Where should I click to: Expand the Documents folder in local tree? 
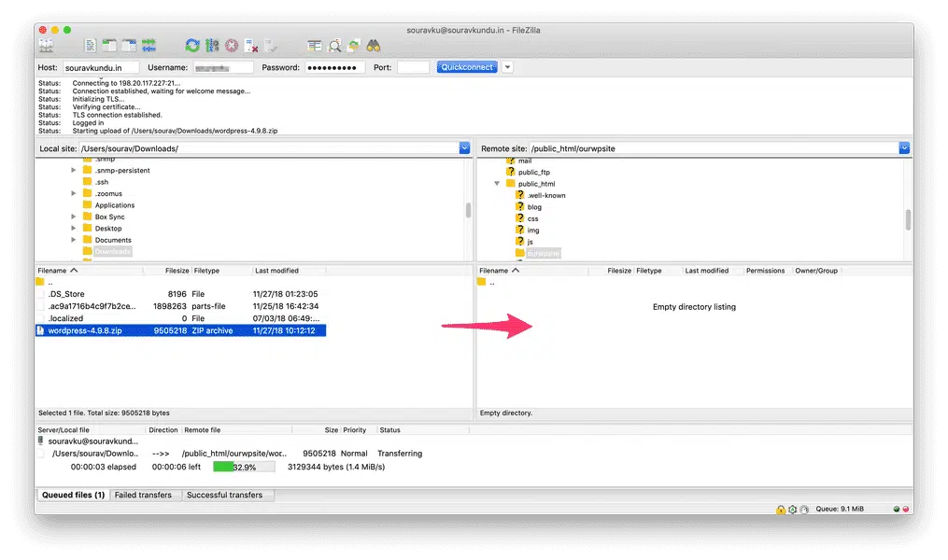coord(74,240)
